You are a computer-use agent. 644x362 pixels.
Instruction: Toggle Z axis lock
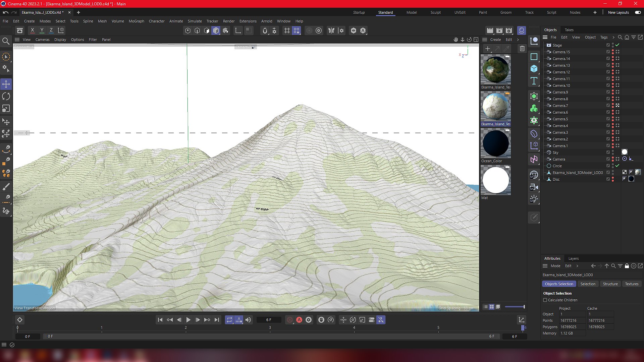51,31
